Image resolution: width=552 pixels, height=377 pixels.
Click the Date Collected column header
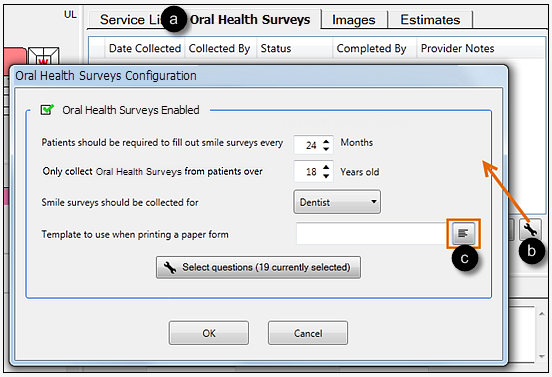pyautogui.click(x=145, y=48)
